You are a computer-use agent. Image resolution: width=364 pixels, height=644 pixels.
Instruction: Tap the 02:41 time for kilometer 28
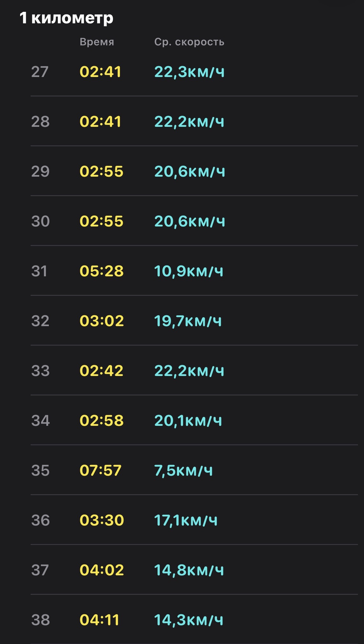click(100, 122)
